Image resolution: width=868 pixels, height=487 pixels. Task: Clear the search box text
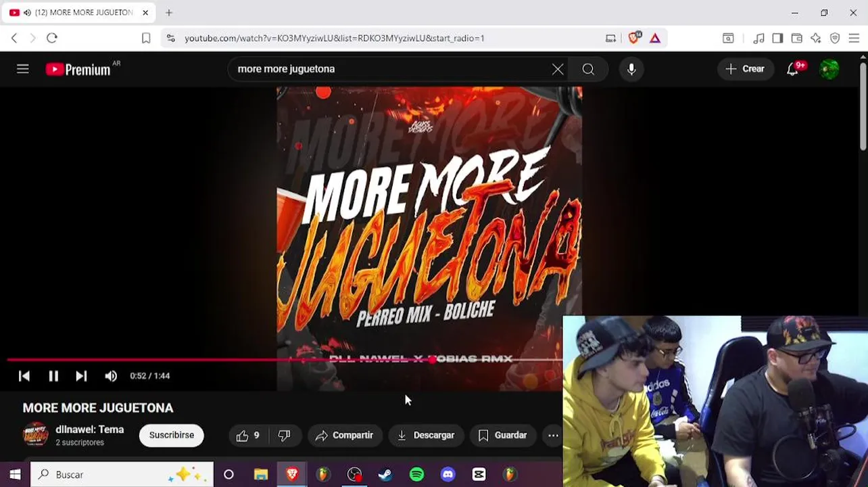pyautogui.click(x=558, y=69)
